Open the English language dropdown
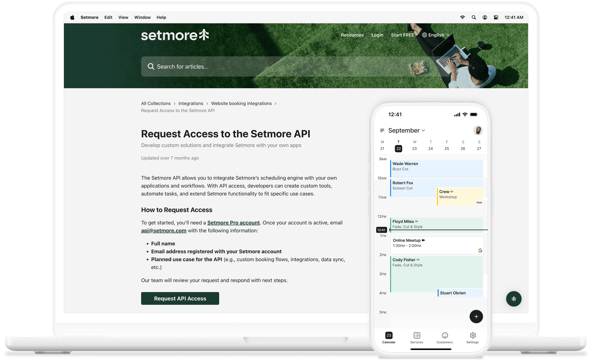This screenshot has height=364, width=592. pyautogui.click(x=436, y=35)
